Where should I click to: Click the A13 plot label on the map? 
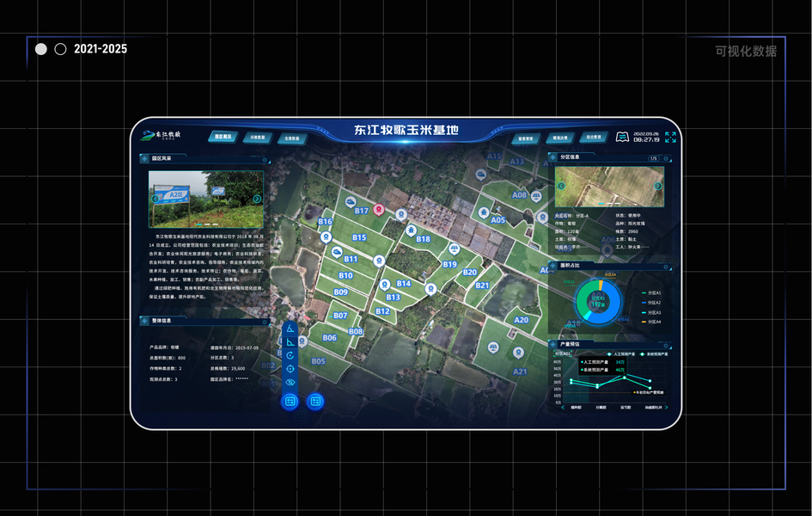pyautogui.click(x=516, y=162)
